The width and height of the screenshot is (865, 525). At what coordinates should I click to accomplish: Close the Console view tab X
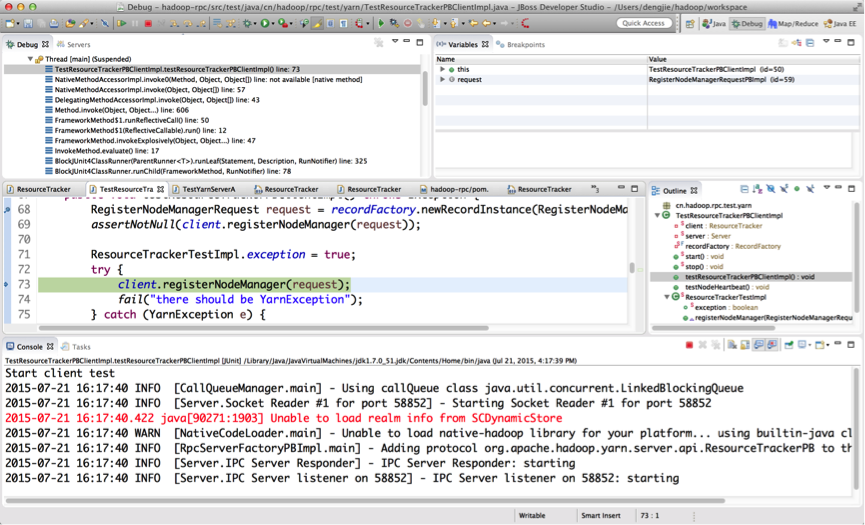pos(50,346)
